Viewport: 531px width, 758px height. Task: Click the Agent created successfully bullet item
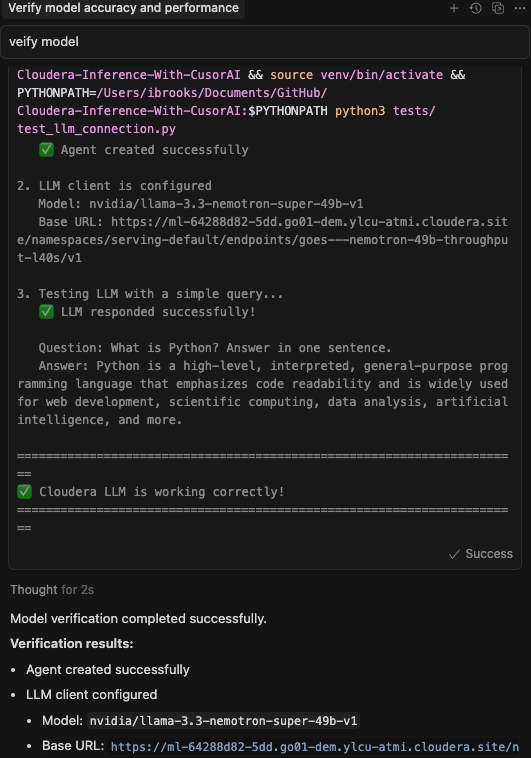coord(108,670)
